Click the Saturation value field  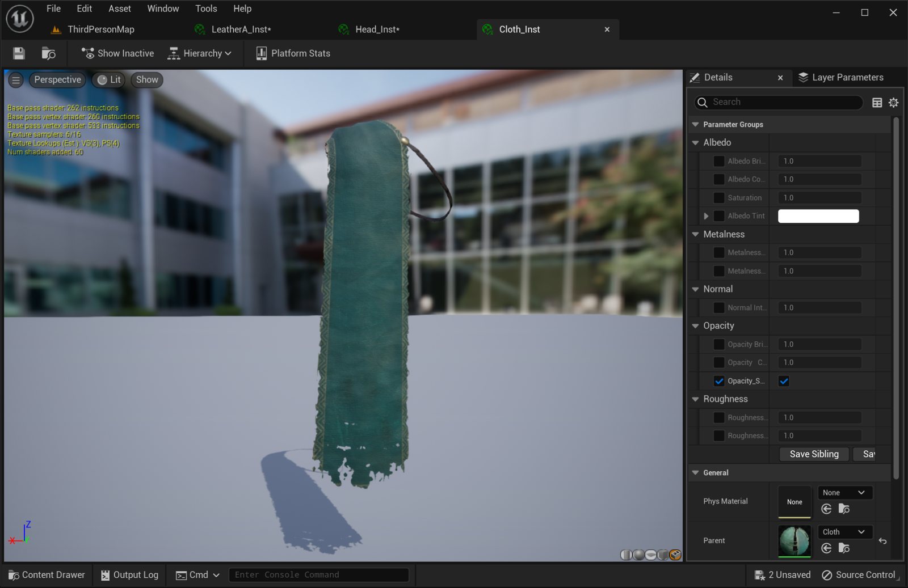click(819, 198)
